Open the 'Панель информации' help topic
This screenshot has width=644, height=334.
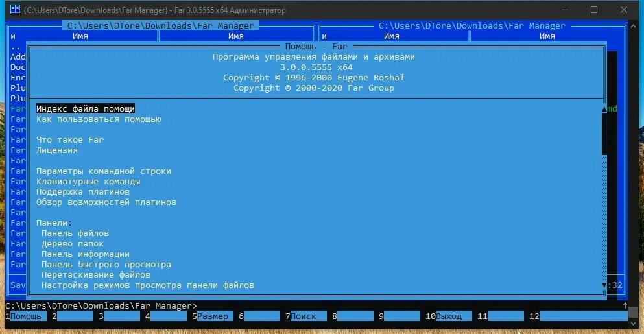coord(85,254)
